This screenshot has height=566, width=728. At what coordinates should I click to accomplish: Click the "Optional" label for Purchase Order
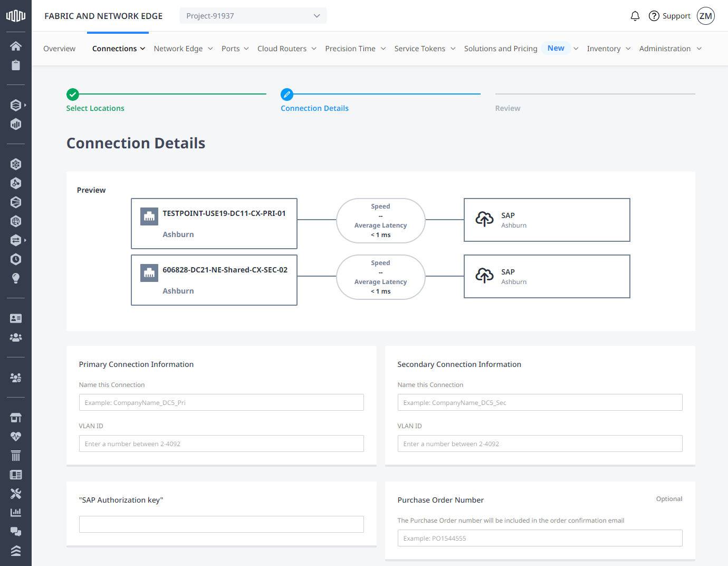click(x=669, y=499)
